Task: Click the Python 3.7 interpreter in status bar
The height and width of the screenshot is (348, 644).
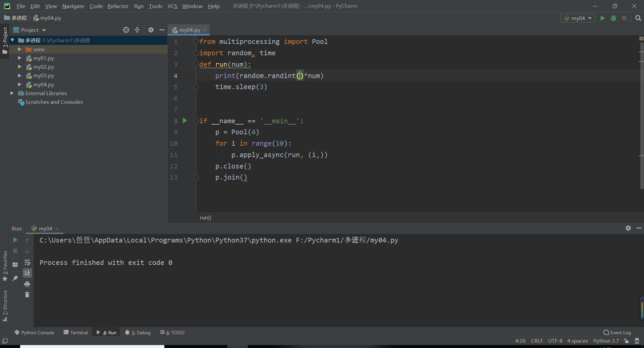Action: 606,341
